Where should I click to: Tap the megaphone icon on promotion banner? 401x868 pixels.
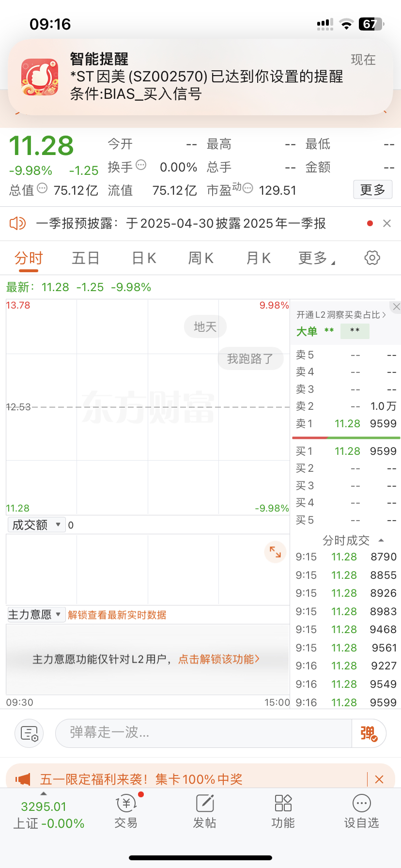tap(23, 779)
